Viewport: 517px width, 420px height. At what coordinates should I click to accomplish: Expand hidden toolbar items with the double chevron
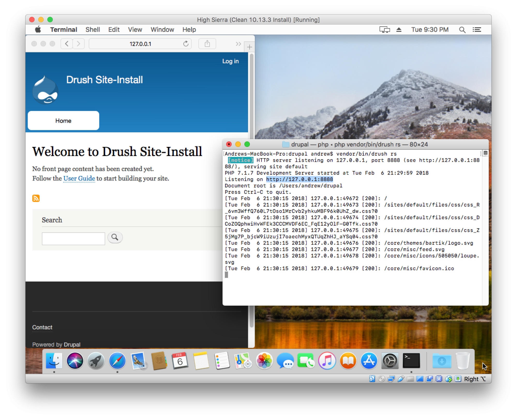238,44
